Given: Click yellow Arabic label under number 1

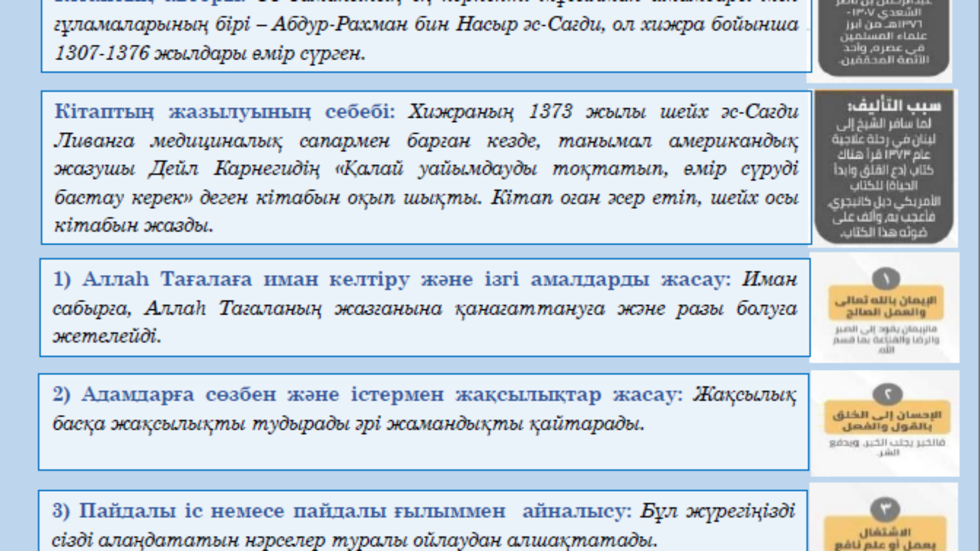Looking at the screenshot, I should click(885, 306).
